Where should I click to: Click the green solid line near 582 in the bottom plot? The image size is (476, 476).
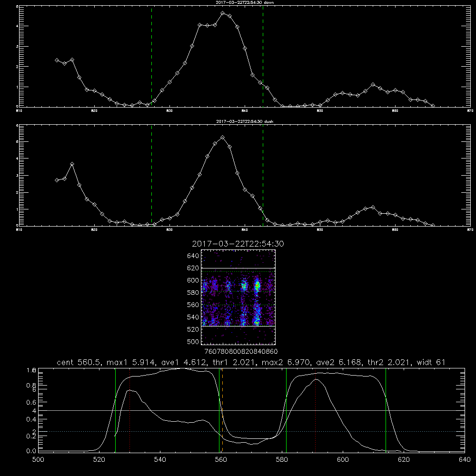[x=286, y=410]
